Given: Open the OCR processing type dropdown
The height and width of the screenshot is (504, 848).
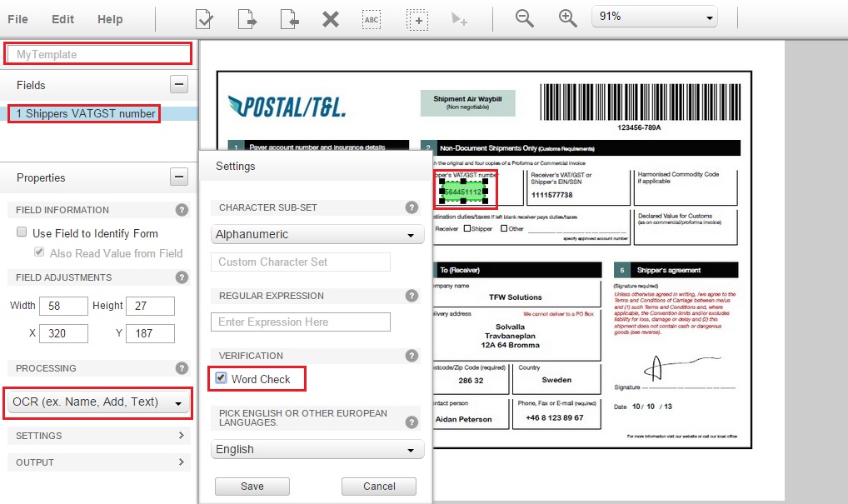Looking at the screenshot, I should pyautogui.click(x=97, y=402).
